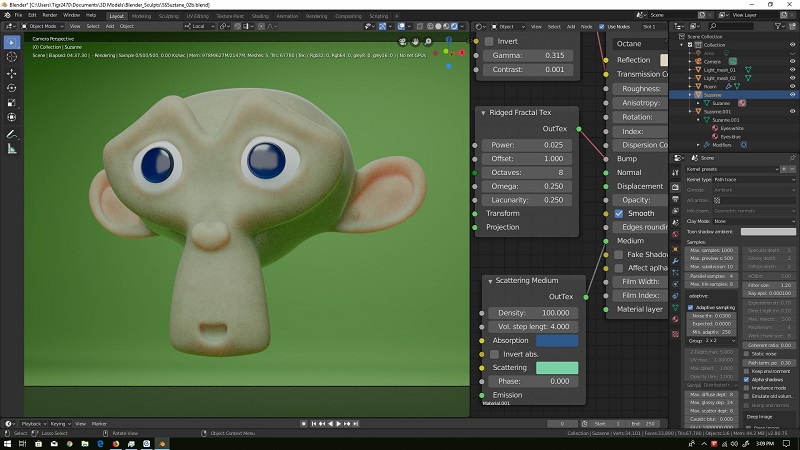Toggle Alpha shadows checkbox

pyautogui.click(x=746, y=380)
